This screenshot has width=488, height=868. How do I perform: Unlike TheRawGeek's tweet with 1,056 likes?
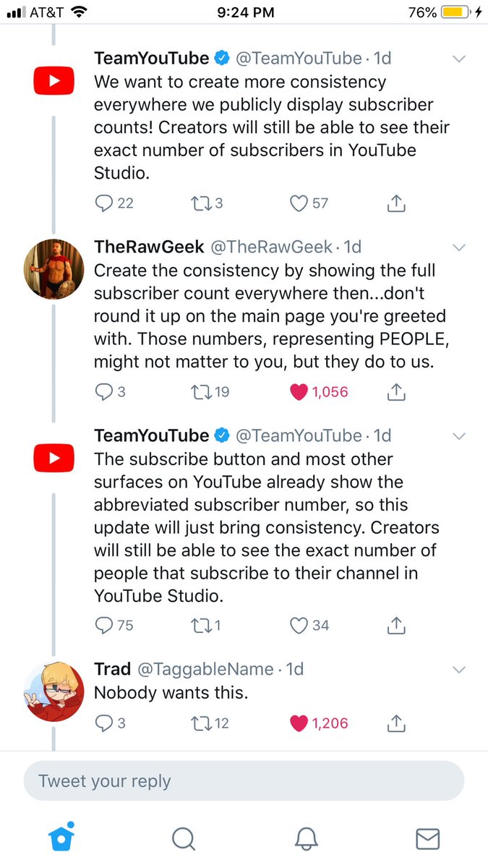(299, 392)
